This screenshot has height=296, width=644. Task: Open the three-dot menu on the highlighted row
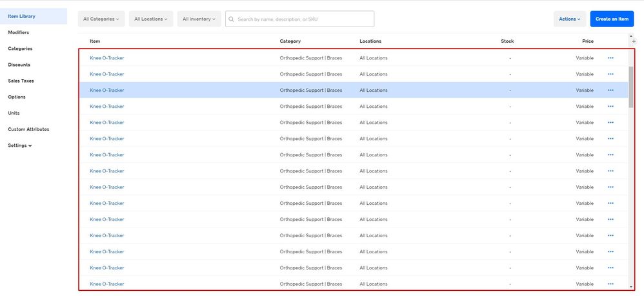coord(610,90)
